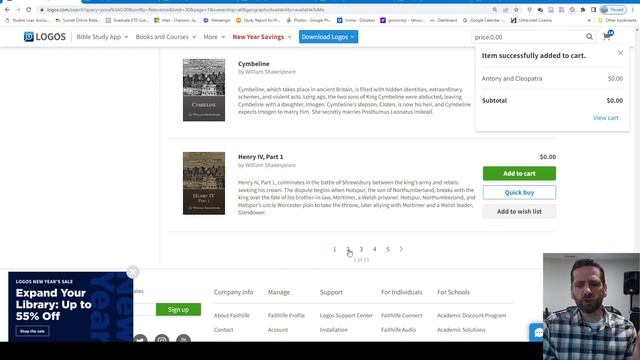Open the YouTube social icon
640x360 pixels.
(183, 339)
